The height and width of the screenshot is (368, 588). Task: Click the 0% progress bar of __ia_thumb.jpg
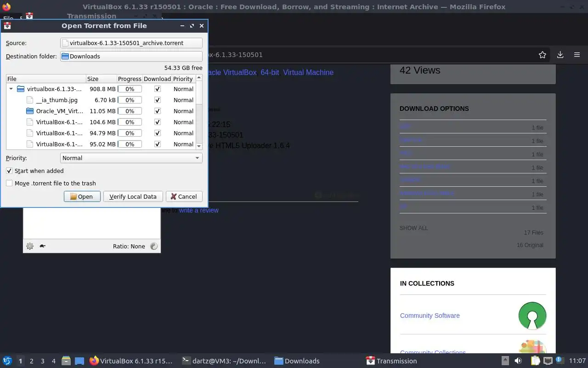130,100
